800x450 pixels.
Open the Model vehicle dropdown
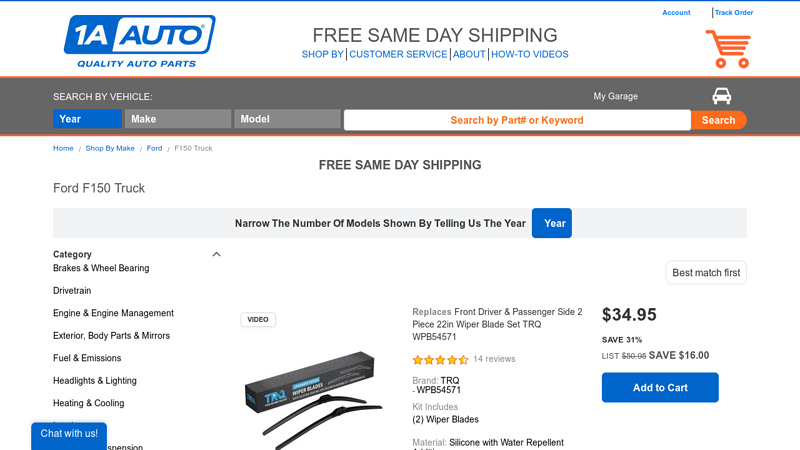(287, 119)
